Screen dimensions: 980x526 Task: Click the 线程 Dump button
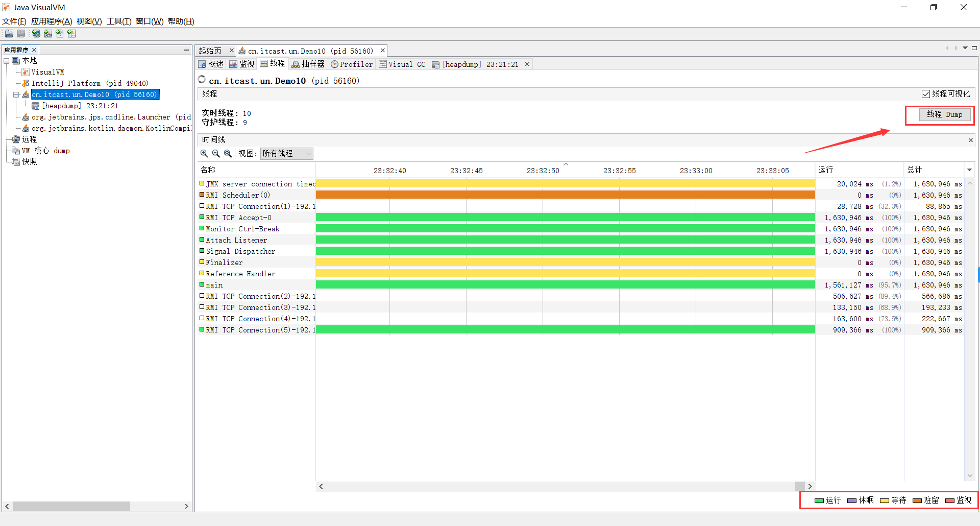pos(944,115)
